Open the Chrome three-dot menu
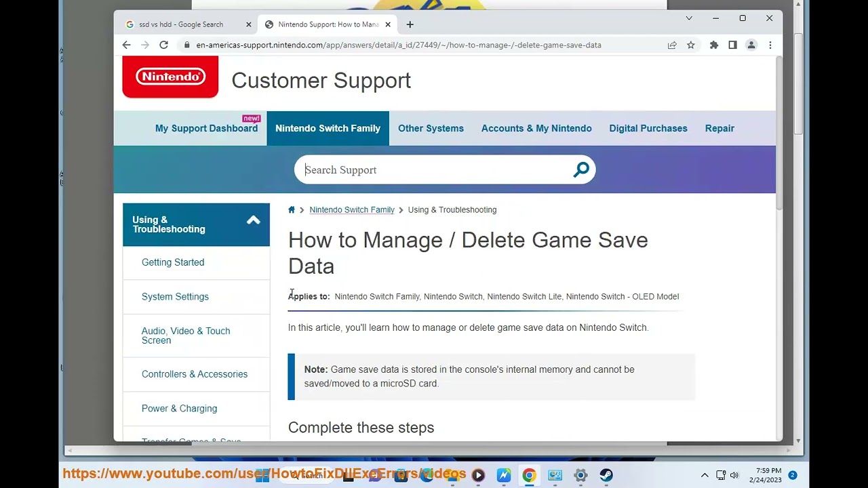868x488 pixels. (x=770, y=45)
